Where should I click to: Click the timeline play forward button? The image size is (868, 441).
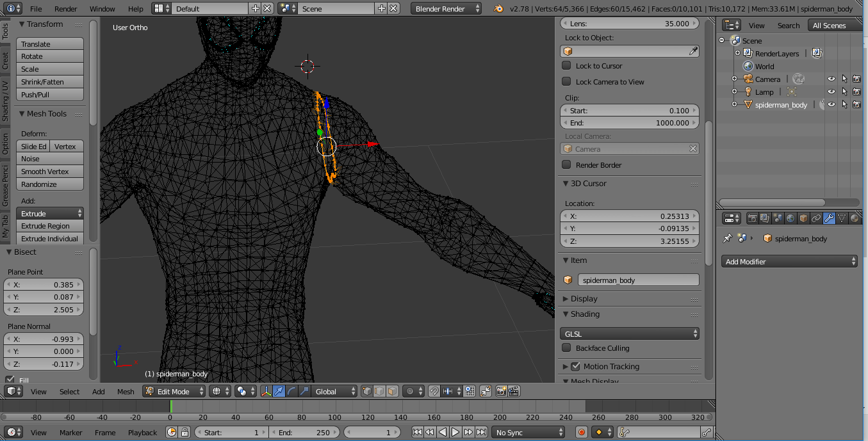coord(455,432)
